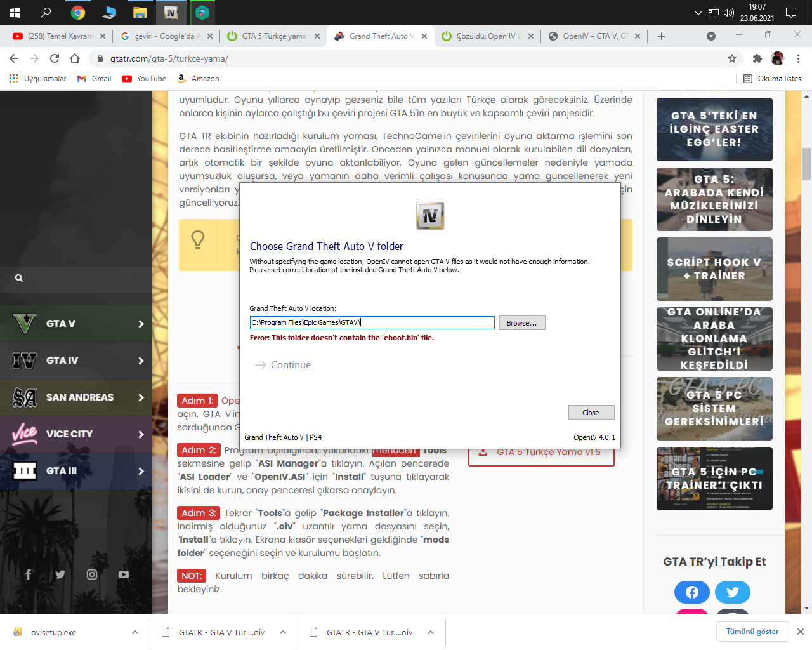Open the OpenIV taskbar icon
This screenshot has width=812, height=650.
click(x=171, y=13)
